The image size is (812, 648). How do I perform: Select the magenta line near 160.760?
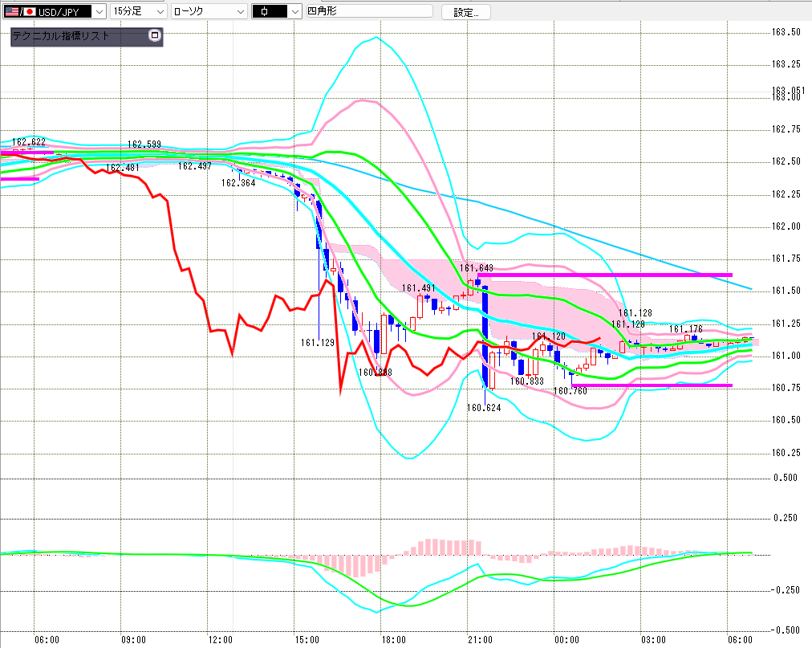pyautogui.click(x=652, y=385)
